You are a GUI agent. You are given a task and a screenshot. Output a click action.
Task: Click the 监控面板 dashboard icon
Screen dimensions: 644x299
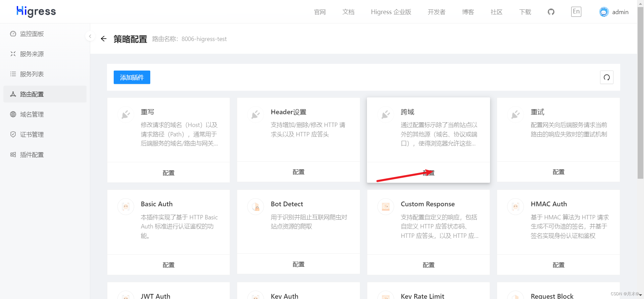[13, 34]
